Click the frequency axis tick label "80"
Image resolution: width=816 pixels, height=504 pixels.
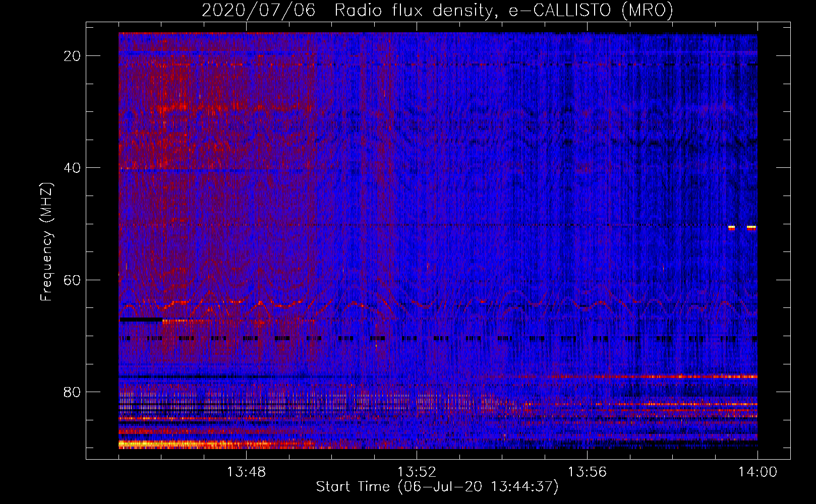click(73, 392)
